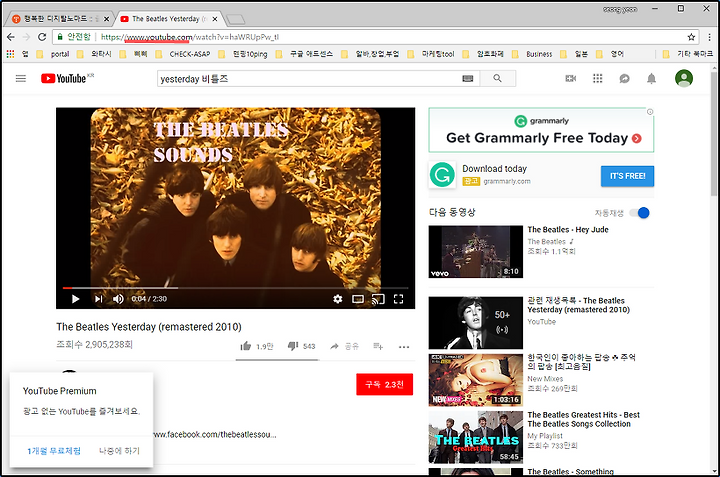Image resolution: width=720 pixels, height=477 pixels.
Task: Open the 마케팅tool bookmark folder
Action: tap(431, 54)
